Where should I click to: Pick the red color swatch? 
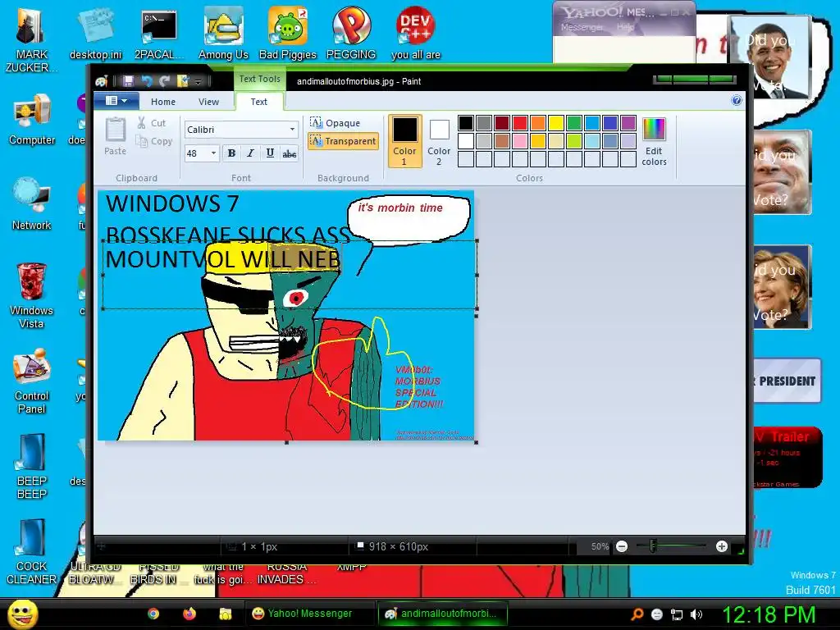click(520, 123)
